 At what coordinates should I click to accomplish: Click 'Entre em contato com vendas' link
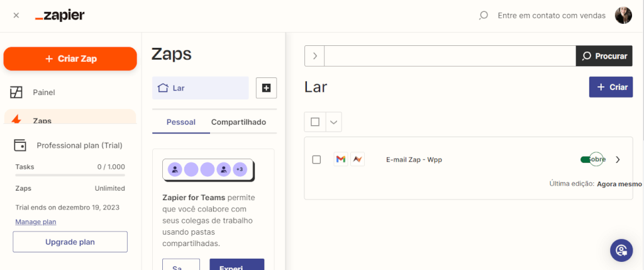[x=552, y=16]
